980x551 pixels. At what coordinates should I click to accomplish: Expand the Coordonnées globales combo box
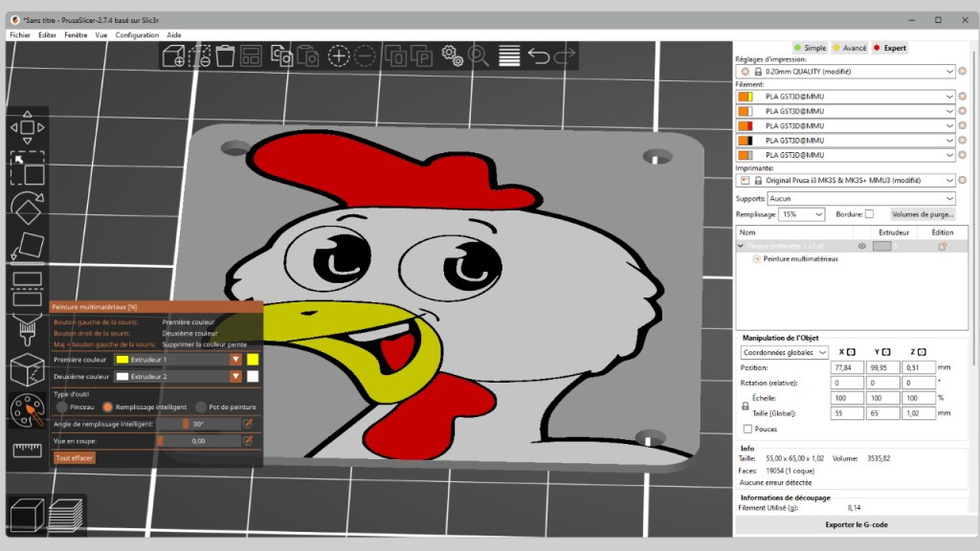click(784, 352)
